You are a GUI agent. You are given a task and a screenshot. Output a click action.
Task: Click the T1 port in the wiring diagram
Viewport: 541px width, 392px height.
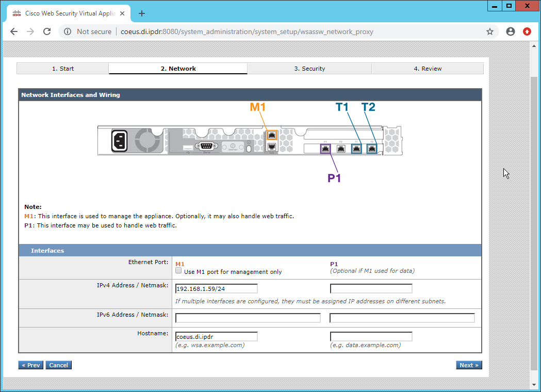click(x=356, y=149)
